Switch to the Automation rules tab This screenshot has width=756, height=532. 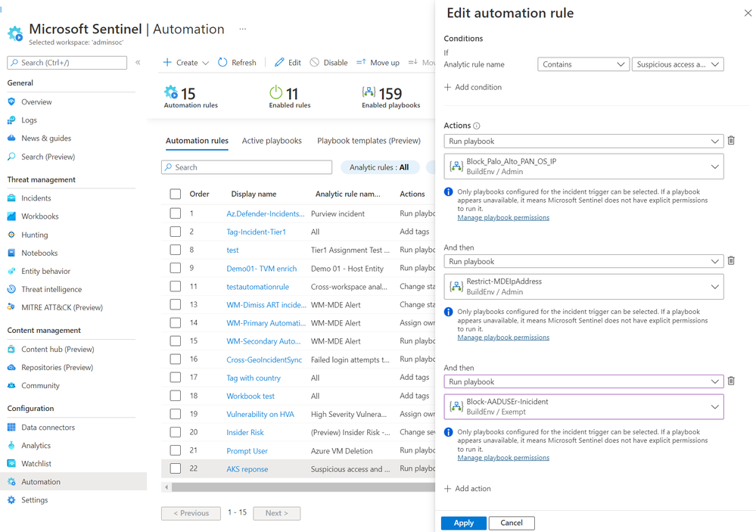pos(197,140)
